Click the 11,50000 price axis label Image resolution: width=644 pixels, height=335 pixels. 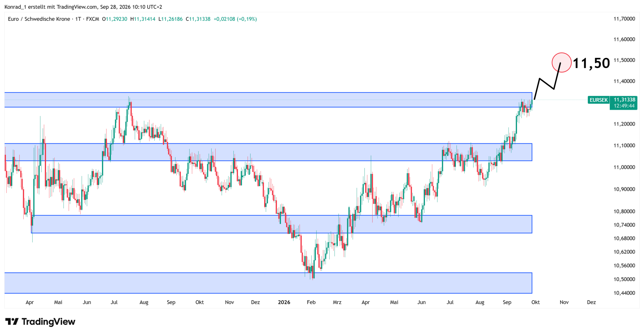[x=624, y=60]
